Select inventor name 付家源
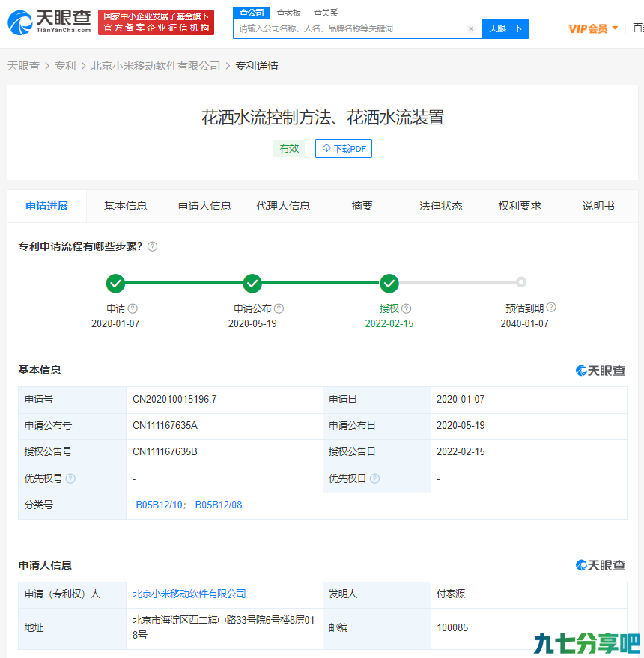Screen dimensions: 644x658 click(451, 594)
